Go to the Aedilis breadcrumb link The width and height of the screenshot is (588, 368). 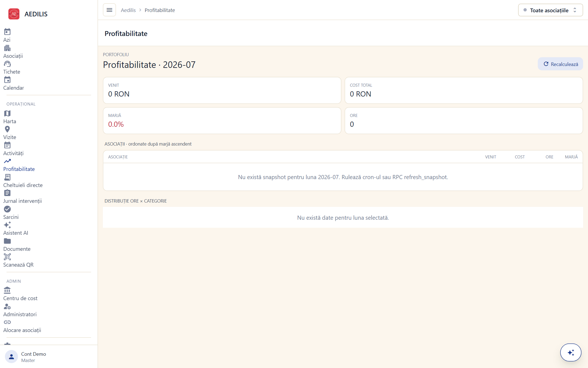128,10
